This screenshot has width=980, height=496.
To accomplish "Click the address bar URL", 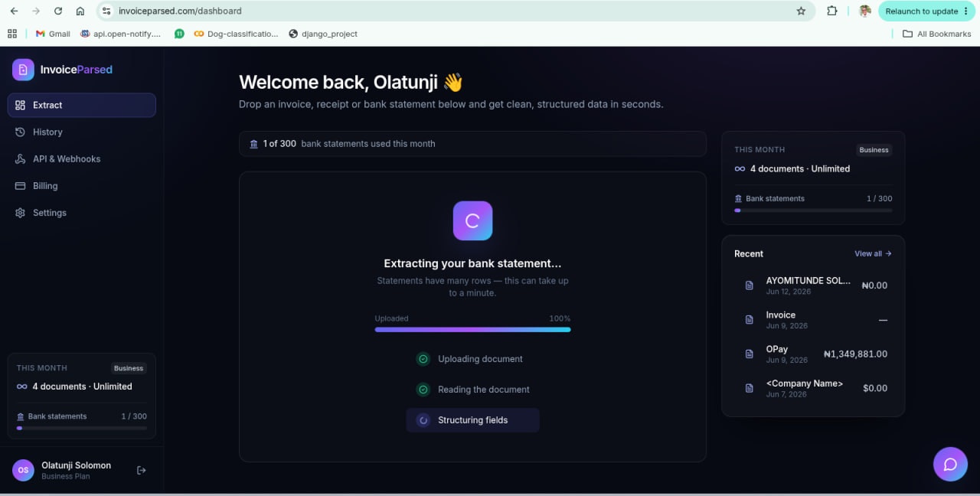I will (180, 11).
